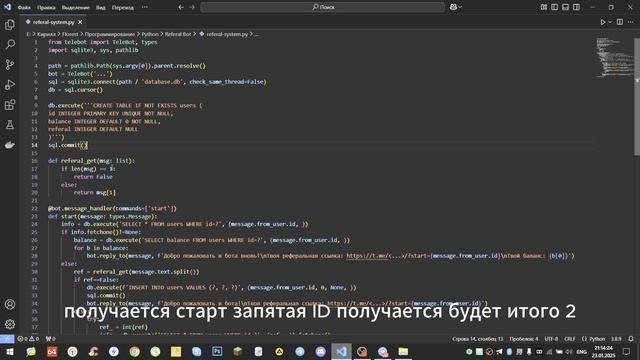The image size is (640, 360).
Task: Click line number 14 in gutter
Action: [35, 145]
